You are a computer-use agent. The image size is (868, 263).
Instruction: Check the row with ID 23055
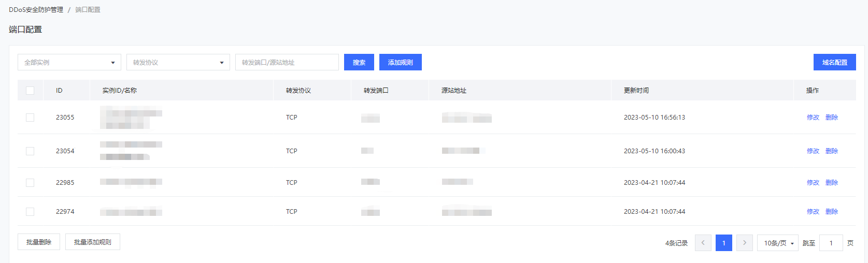(30, 118)
